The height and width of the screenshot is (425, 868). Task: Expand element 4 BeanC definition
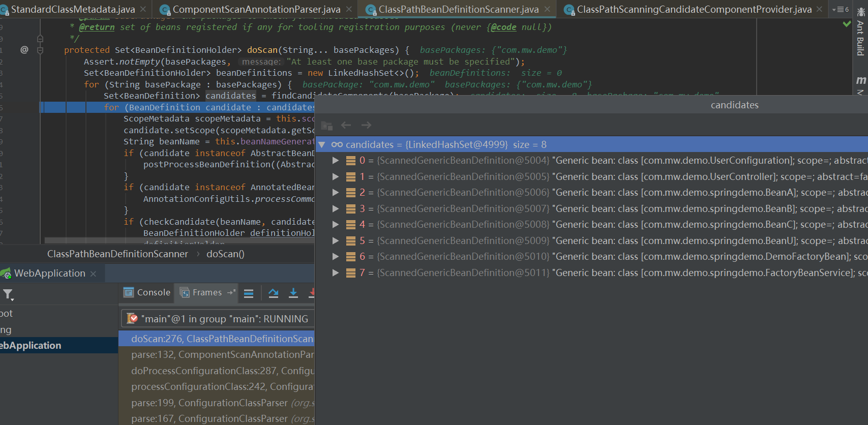pyautogui.click(x=335, y=225)
